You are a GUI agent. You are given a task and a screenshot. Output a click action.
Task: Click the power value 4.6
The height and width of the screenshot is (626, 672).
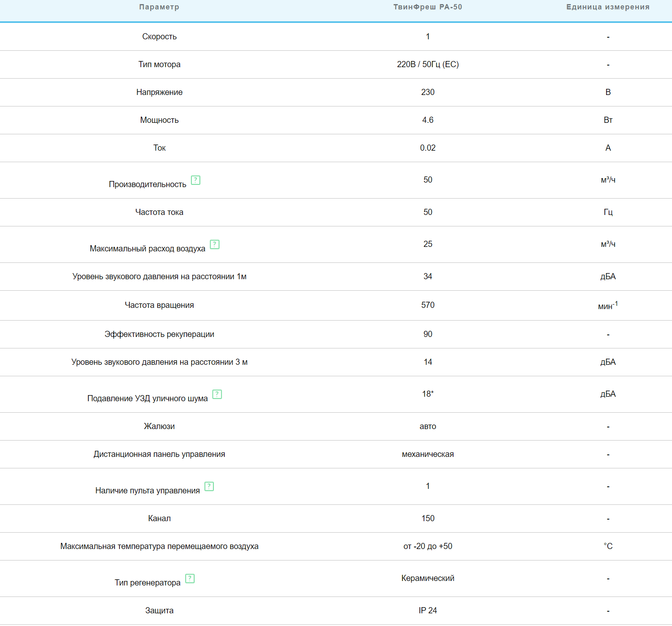tap(428, 120)
